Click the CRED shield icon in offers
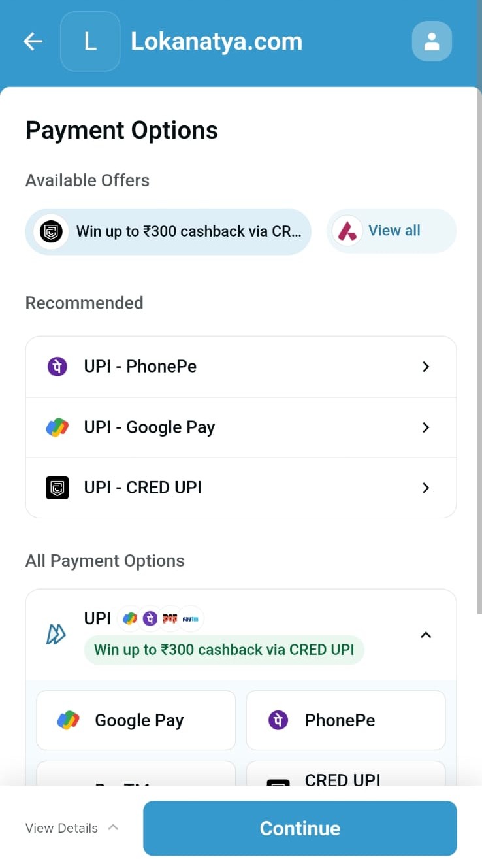482x868 pixels. [x=52, y=231]
